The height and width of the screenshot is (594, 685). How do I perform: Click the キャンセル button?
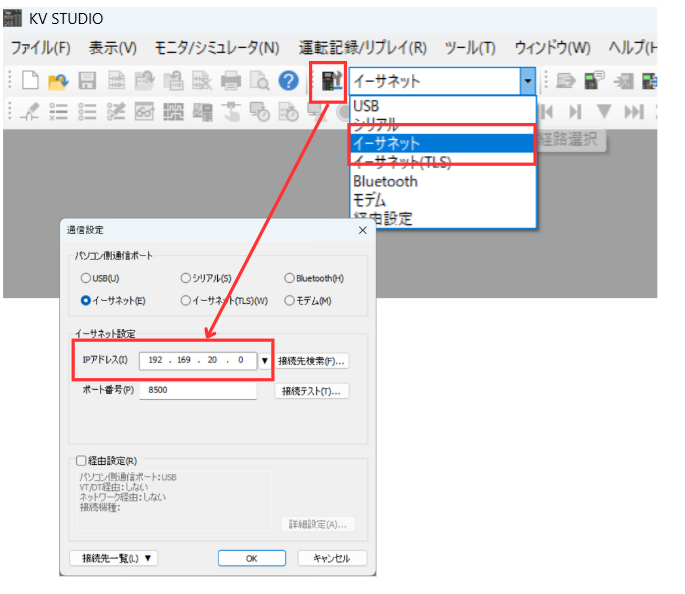pyautogui.click(x=332, y=558)
